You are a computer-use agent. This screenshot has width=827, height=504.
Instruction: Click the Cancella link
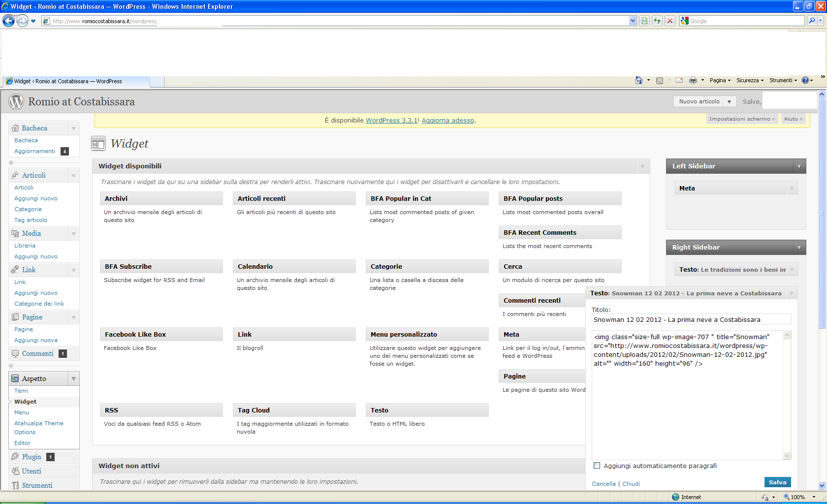(604, 484)
